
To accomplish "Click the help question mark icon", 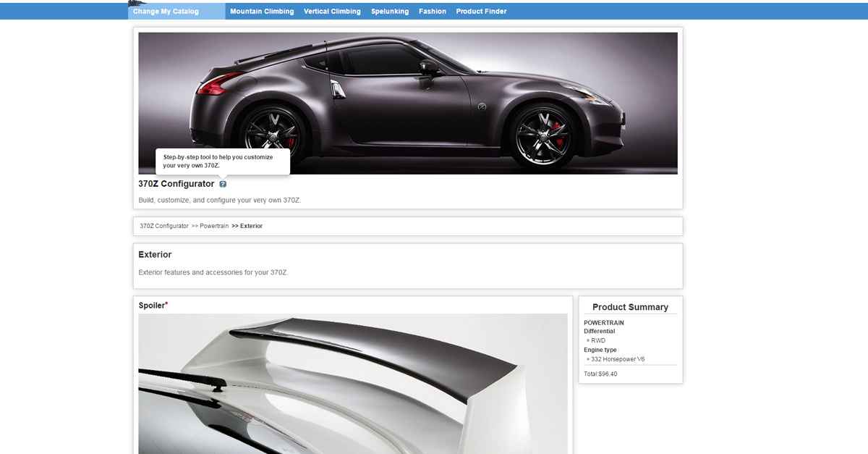I will point(223,184).
